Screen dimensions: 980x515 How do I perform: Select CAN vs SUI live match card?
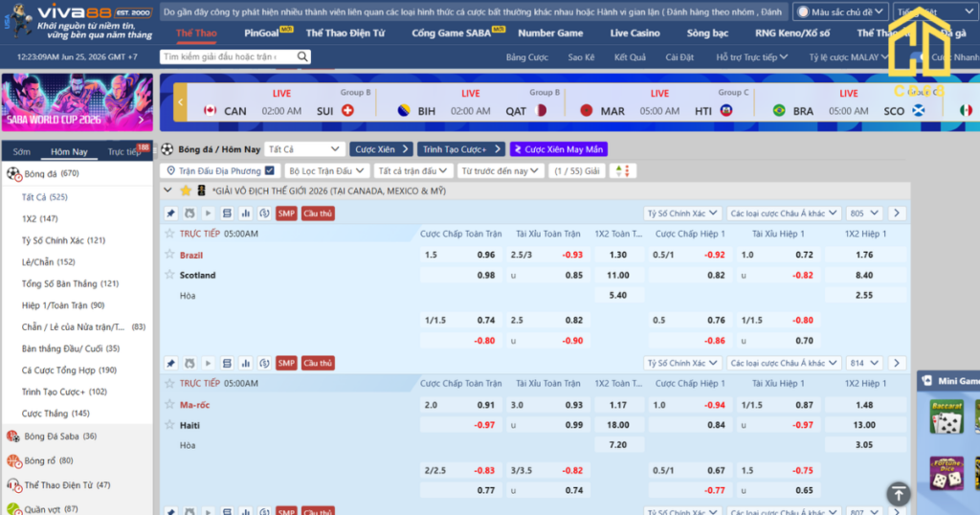pyautogui.click(x=278, y=101)
